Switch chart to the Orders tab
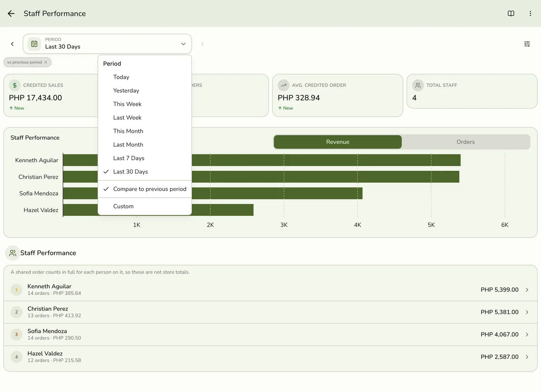The height and width of the screenshot is (392, 541). pyautogui.click(x=466, y=142)
